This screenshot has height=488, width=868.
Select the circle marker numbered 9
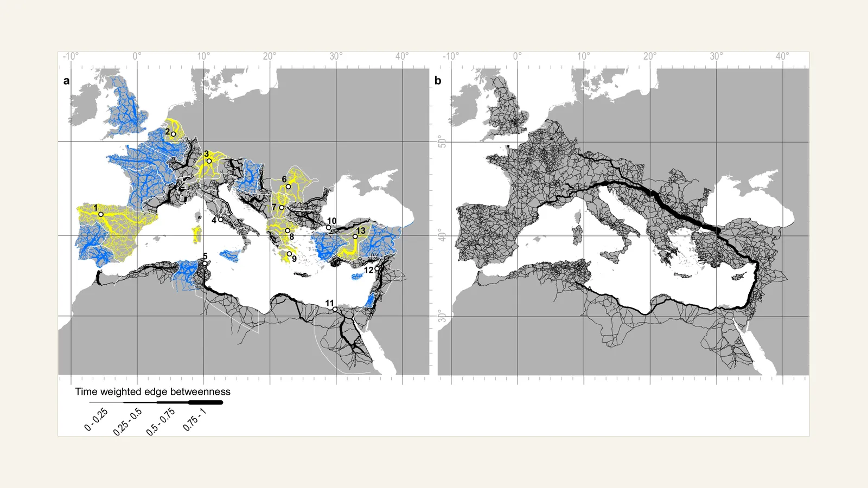[289, 254]
